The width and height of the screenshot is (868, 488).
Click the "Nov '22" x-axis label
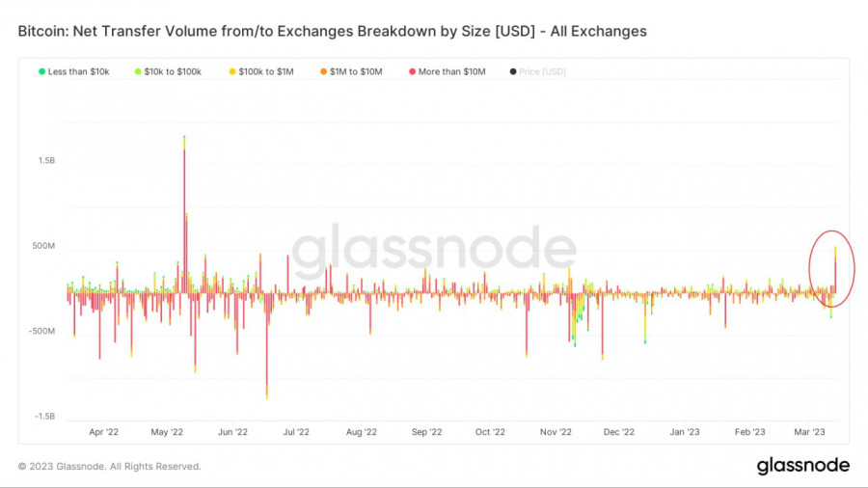pyautogui.click(x=556, y=433)
